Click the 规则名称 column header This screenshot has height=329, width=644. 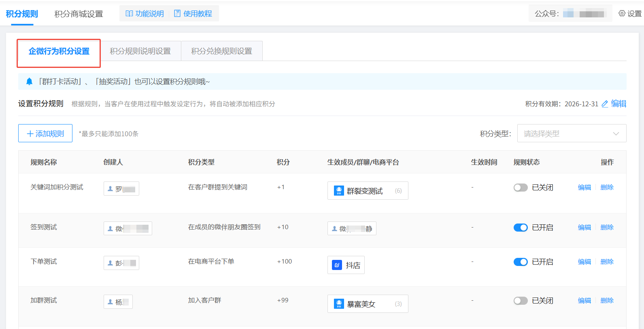[x=44, y=162]
